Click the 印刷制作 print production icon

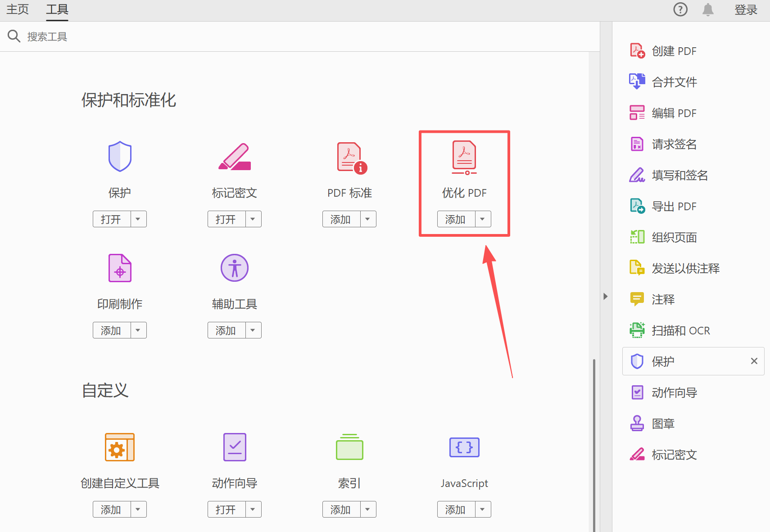pos(119,267)
